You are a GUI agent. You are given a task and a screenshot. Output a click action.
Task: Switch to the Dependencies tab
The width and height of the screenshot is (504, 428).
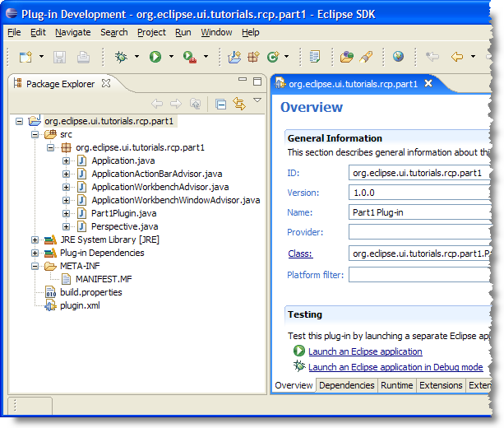[x=346, y=385]
